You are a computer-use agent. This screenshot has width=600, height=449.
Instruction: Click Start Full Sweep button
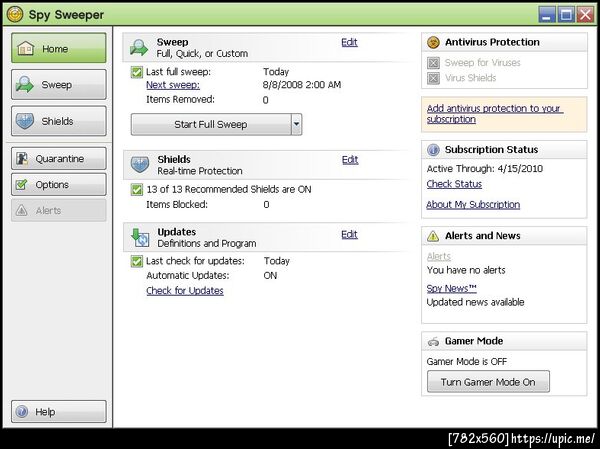click(x=211, y=124)
